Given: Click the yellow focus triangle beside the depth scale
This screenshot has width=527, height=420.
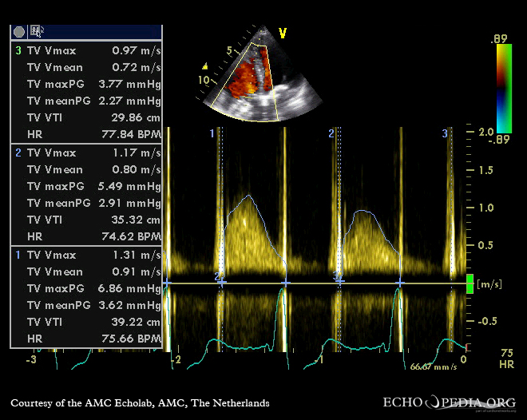Looking at the screenshot, I should tap(205, 66).
